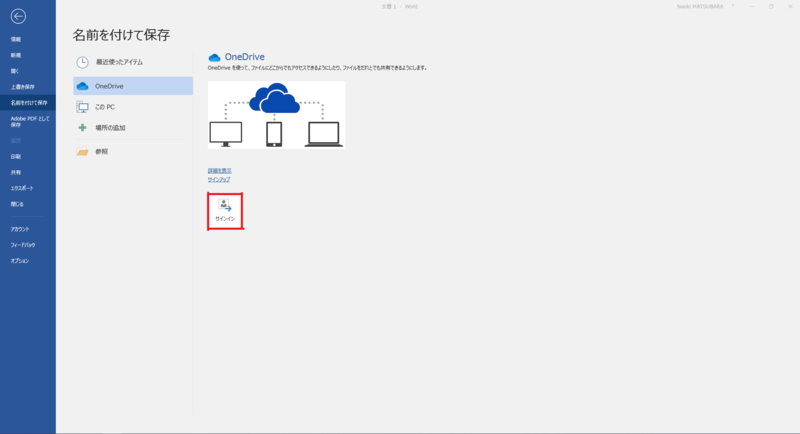The image size is (800, 434).
Task: Choose Adobe PDF として保存
Action: click(30, 121)
